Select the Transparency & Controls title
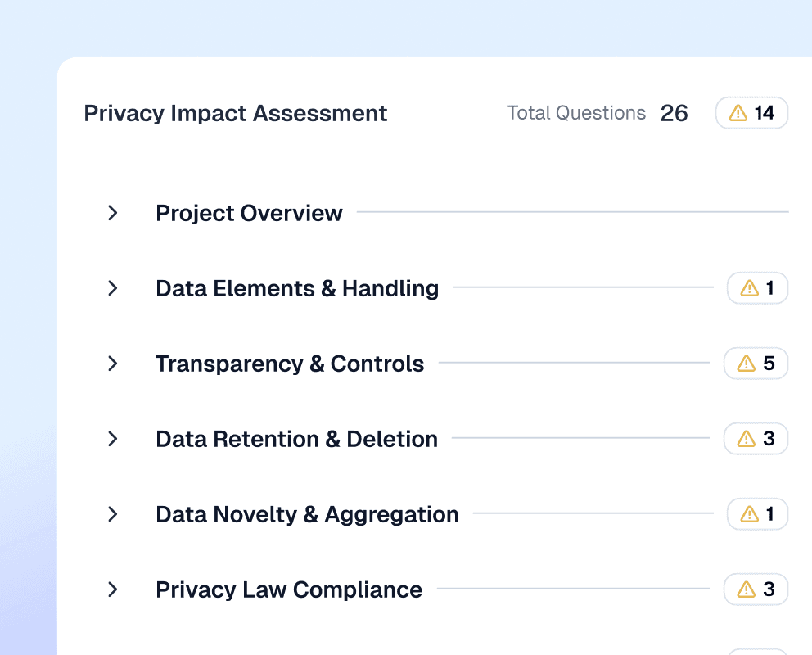 click(x=290, y=364)
